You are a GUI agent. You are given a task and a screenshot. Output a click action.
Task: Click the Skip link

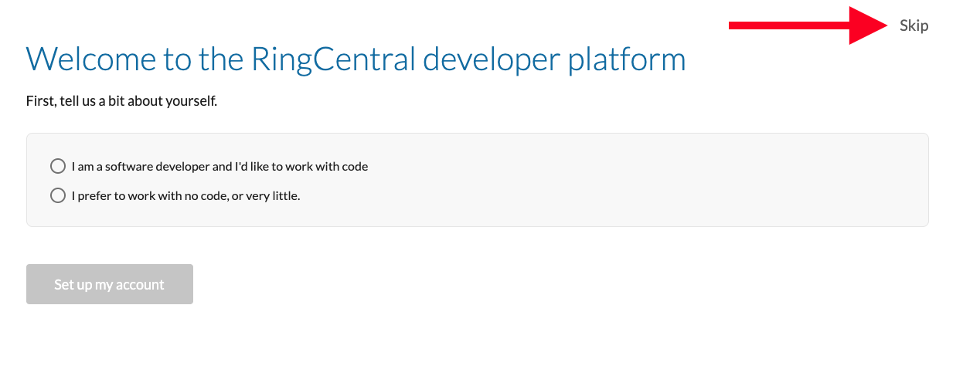coord(914,25)
